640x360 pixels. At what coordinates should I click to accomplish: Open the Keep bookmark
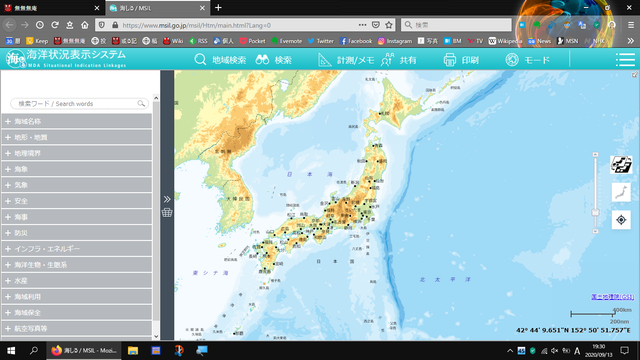click(x=37, y=41)
